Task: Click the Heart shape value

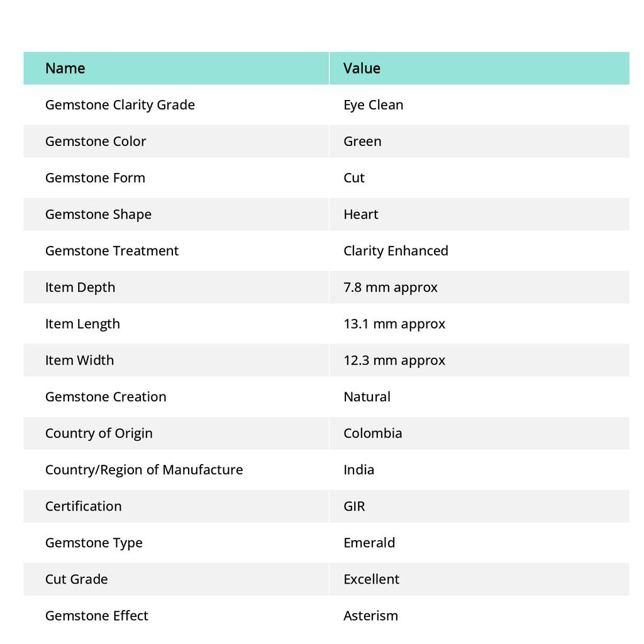Action: pos(361,214)
